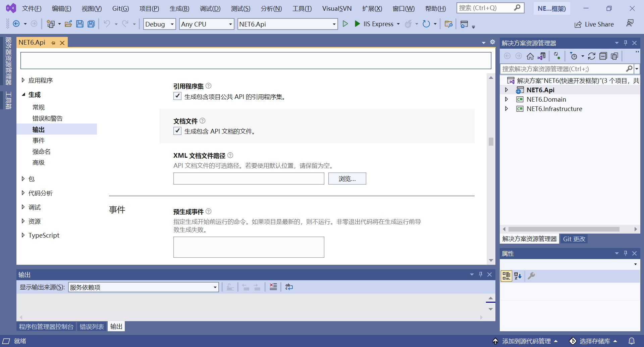Click the Home icon in Solution Explorer
Image resolution: width=644 pixels, height=347 pixels.
pos(530,56)
